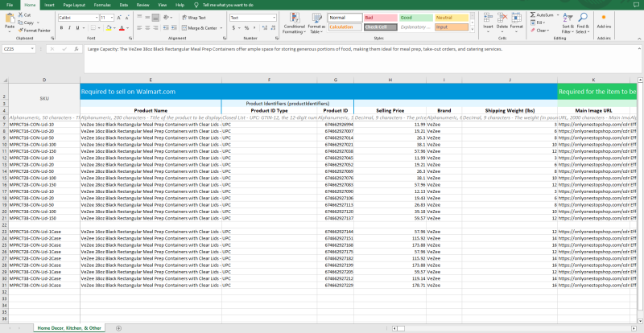Toggle Wrap Text
Viewport: 644px width, 333px height.
(x=194, y=18)
